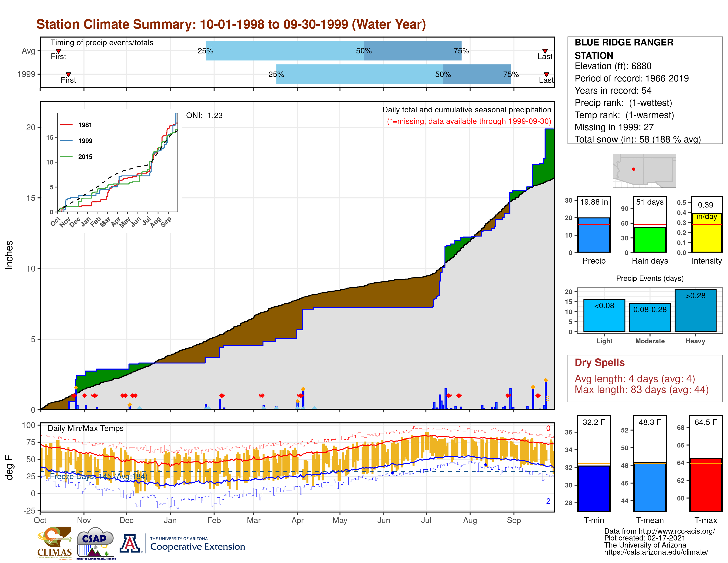Image resolution: width=728 pixels, height=563 pixels.
Task: Click the 2015 green legend line in inset
Action: pos(66,157)
